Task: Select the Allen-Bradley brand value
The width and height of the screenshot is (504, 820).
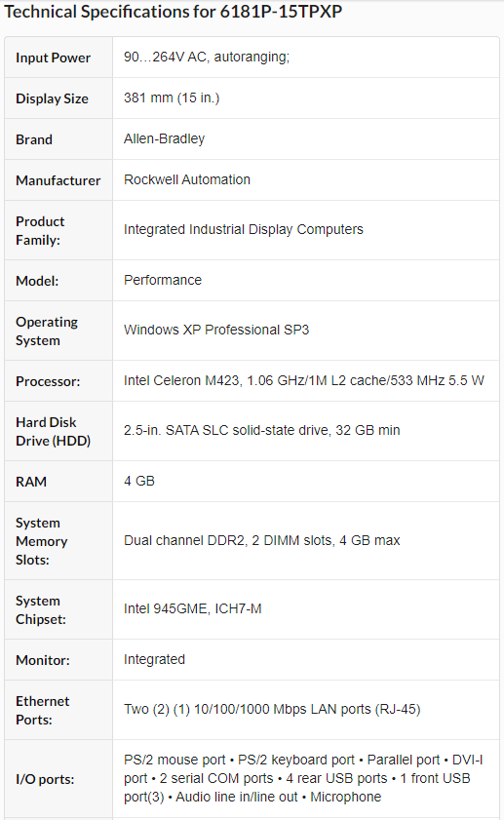Action: click(164, 138)
